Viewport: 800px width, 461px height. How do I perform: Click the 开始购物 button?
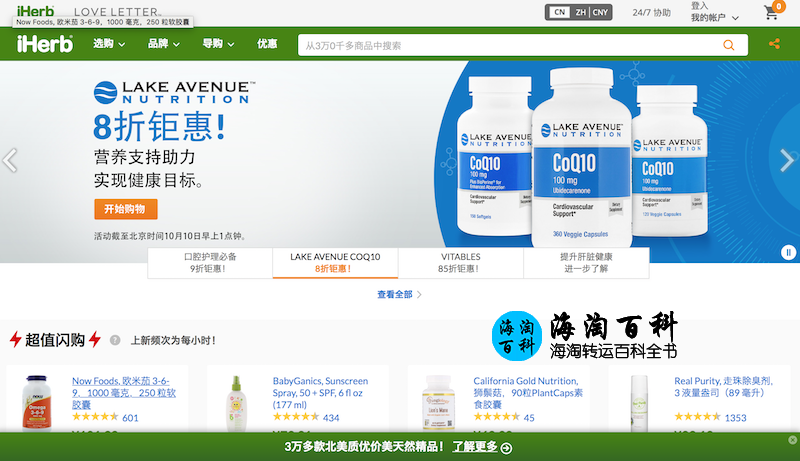click(x=126, y=209)
